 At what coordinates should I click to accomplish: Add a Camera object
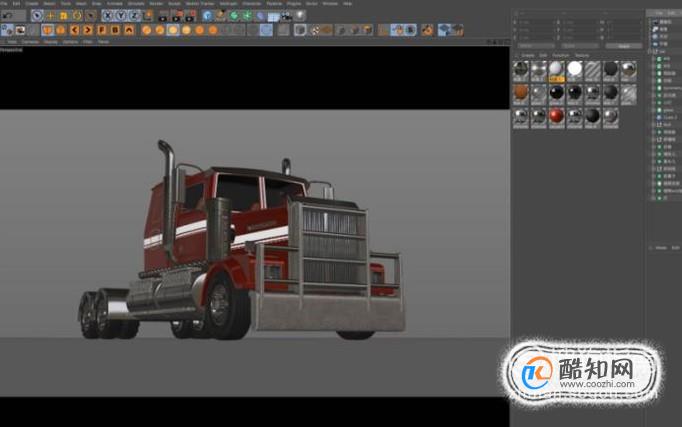click(x=287, y=16)
